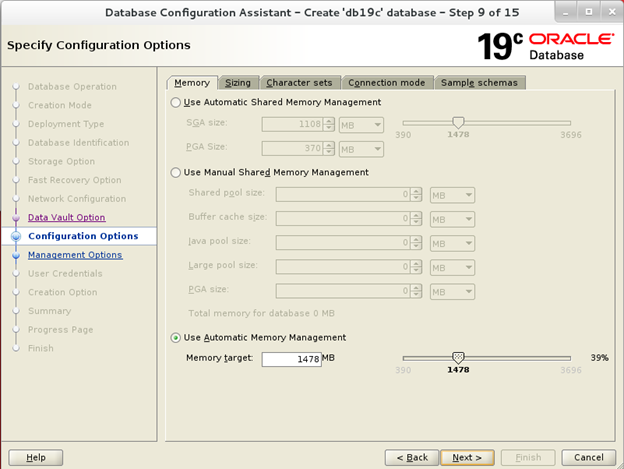Click the Next button
Image resolution: width=624 pixels, height=469 pixels.
pos(466,457)
